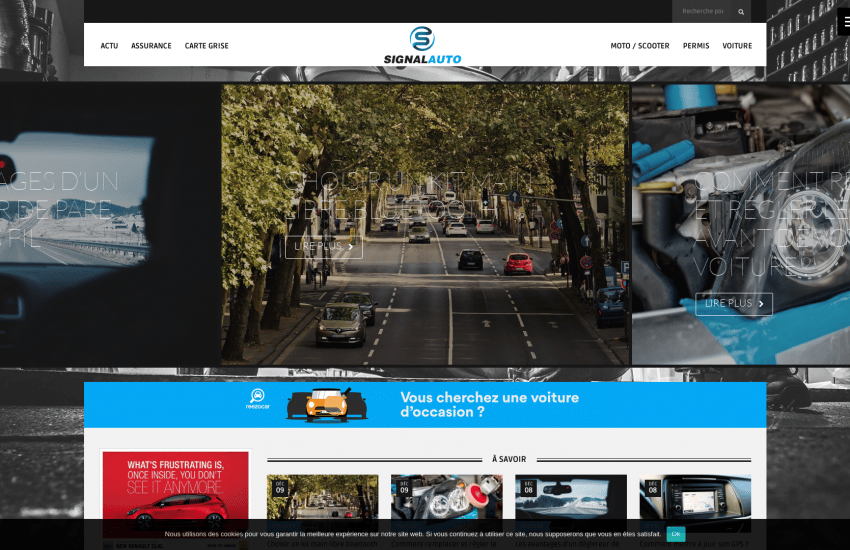
Task: Click the Reezocar logo in banner
Action: click(258, 400)
